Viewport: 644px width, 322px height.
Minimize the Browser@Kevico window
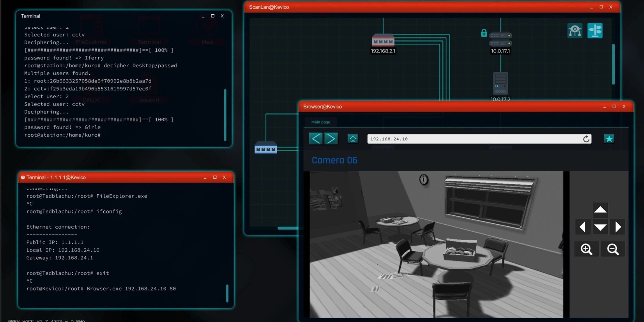[x=605, y=107]
